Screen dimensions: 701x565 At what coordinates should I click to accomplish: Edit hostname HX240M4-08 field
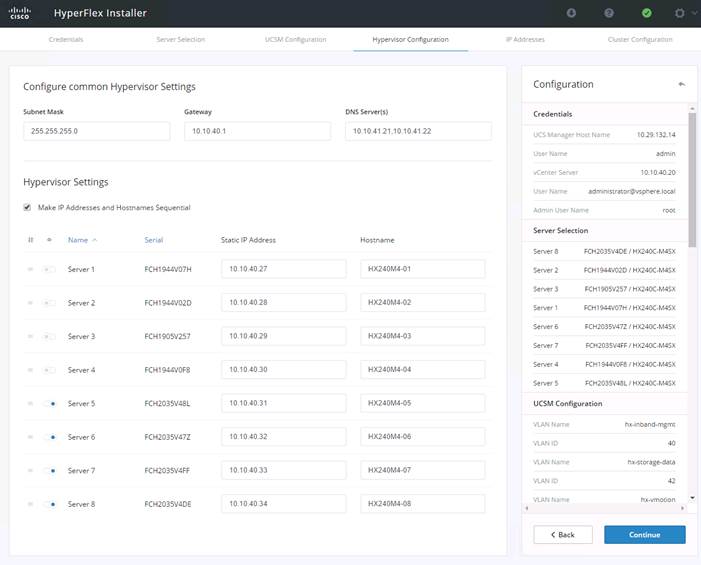click(x=422, y=503)
